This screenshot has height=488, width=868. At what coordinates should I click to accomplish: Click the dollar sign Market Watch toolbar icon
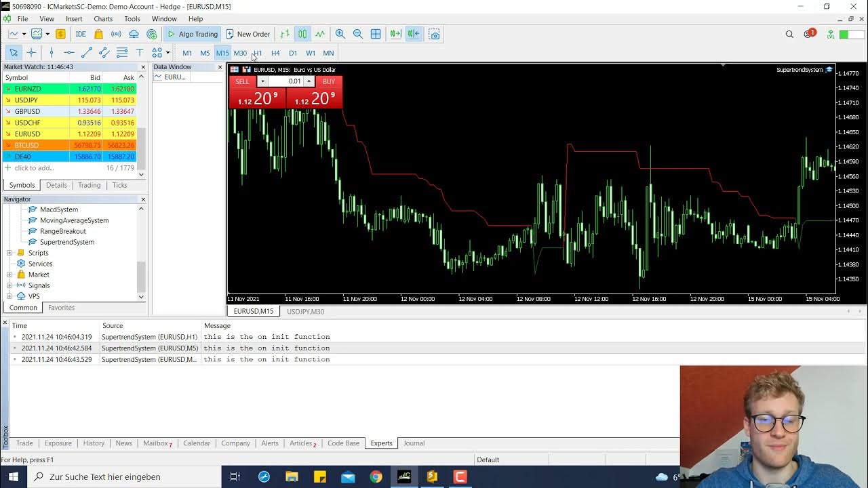tap(60, 34)
